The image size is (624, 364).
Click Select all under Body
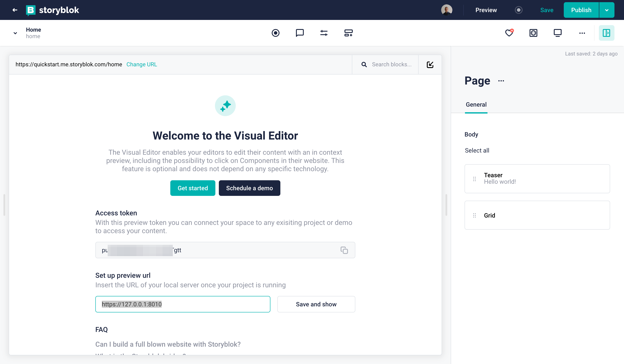(x=477, y=150)
